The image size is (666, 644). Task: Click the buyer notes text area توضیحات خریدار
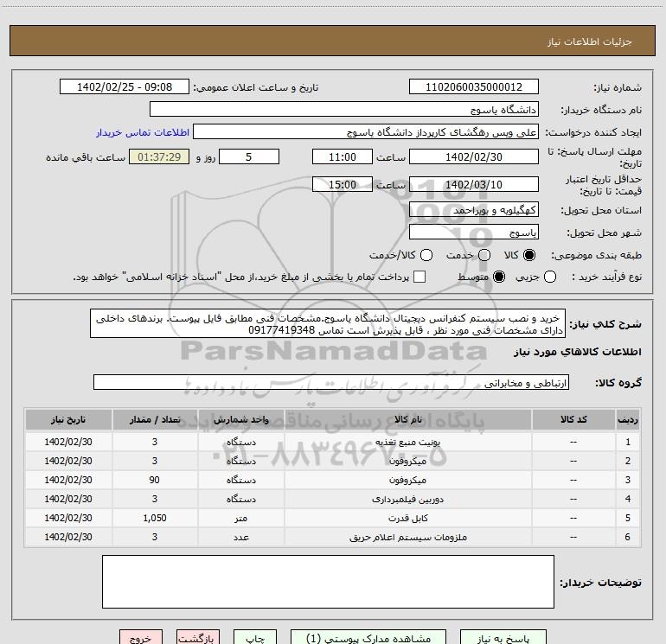[x=328, y=582]
